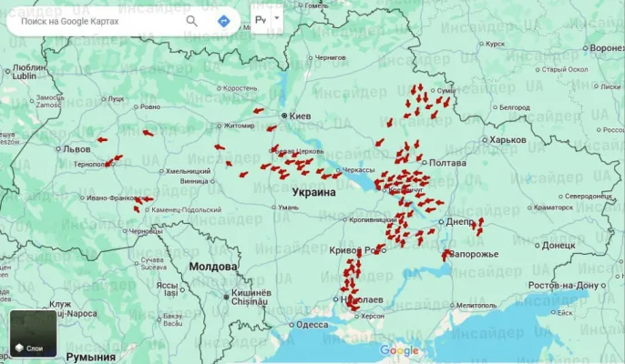625x364 pixels.
Task: Click the Донецк city label
Action: click(558, 245)
